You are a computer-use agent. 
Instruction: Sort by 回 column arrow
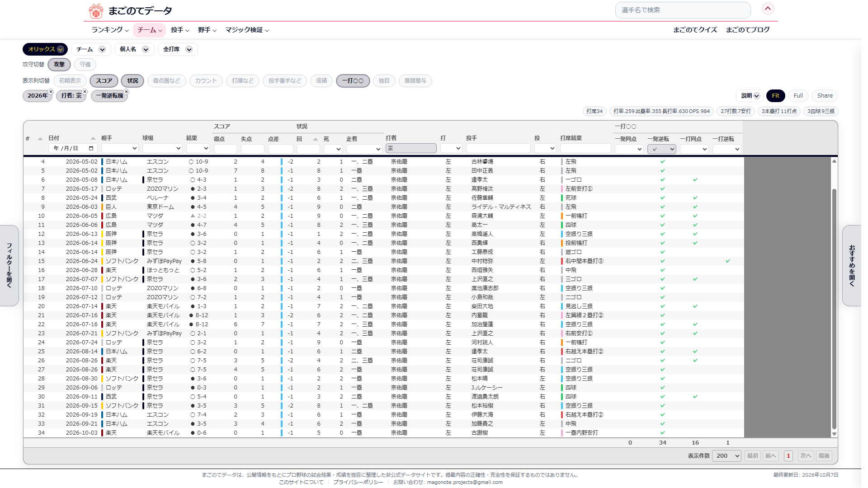coord(315,139)
